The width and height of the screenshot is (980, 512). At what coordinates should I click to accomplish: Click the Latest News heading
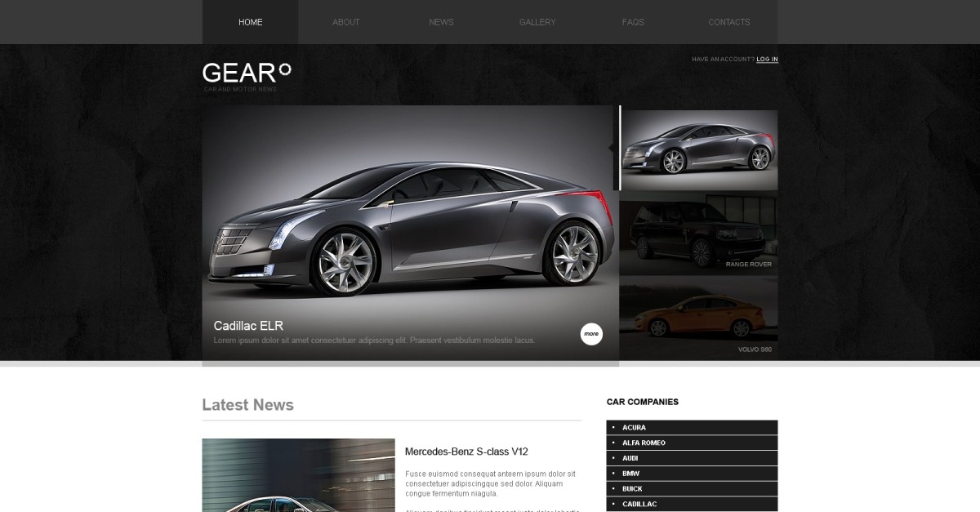(247, 405)
